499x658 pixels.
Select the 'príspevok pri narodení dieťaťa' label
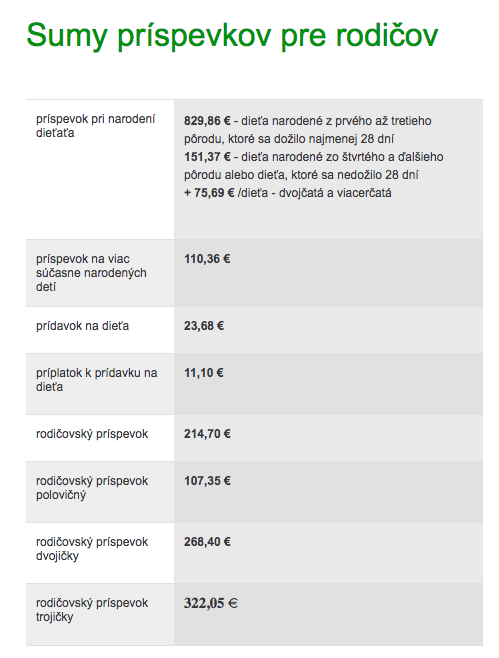point(95,126)
